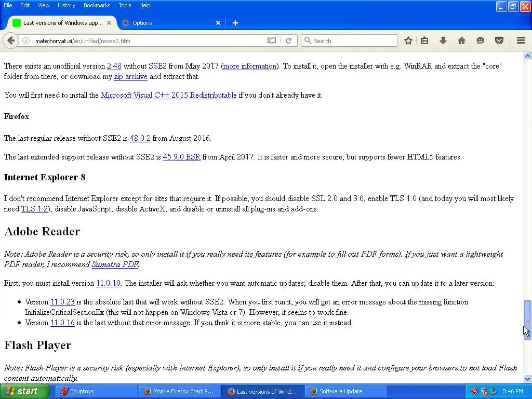This screenshot has height=399, width=532.
Task: Click the red shield tray icon
Action: tap(474, 391)
